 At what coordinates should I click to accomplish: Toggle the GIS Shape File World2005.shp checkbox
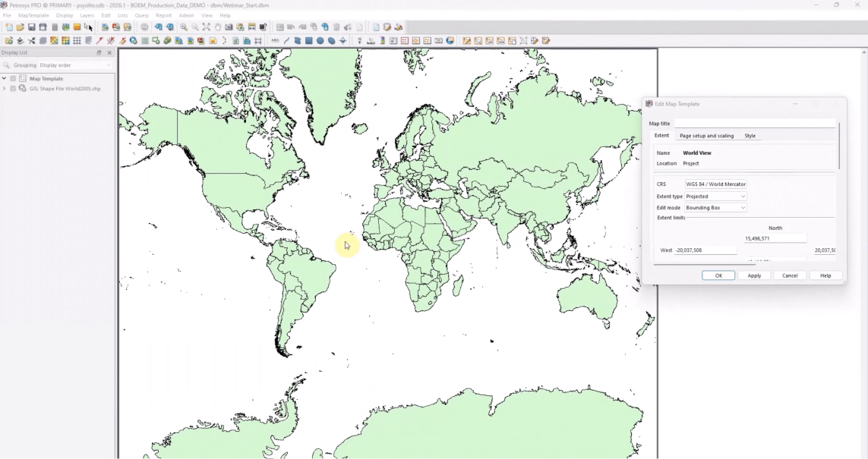tap(13, 89)
